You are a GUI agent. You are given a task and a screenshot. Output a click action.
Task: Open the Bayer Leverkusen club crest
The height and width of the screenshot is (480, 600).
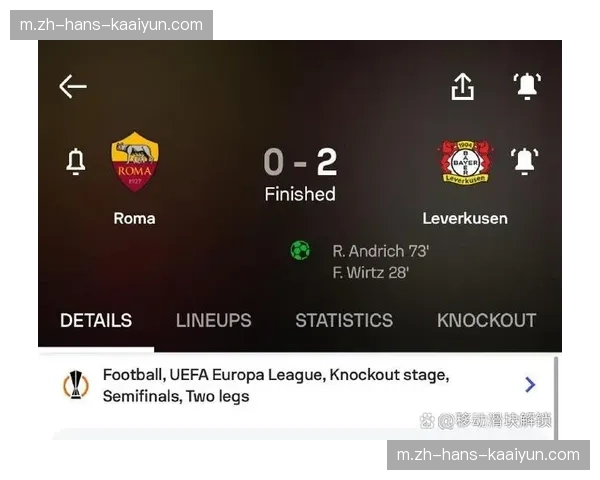tap(465, 162)
